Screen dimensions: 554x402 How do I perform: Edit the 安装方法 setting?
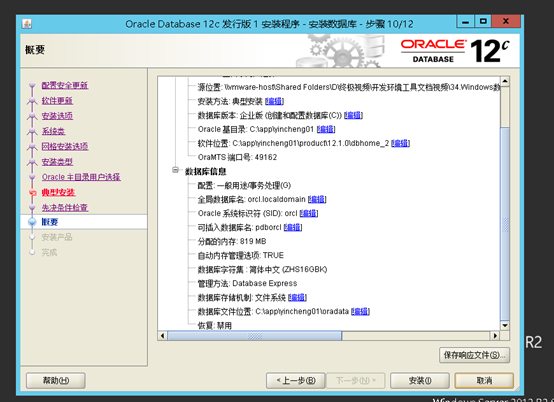pyautogui.click(x=275, y=101)
